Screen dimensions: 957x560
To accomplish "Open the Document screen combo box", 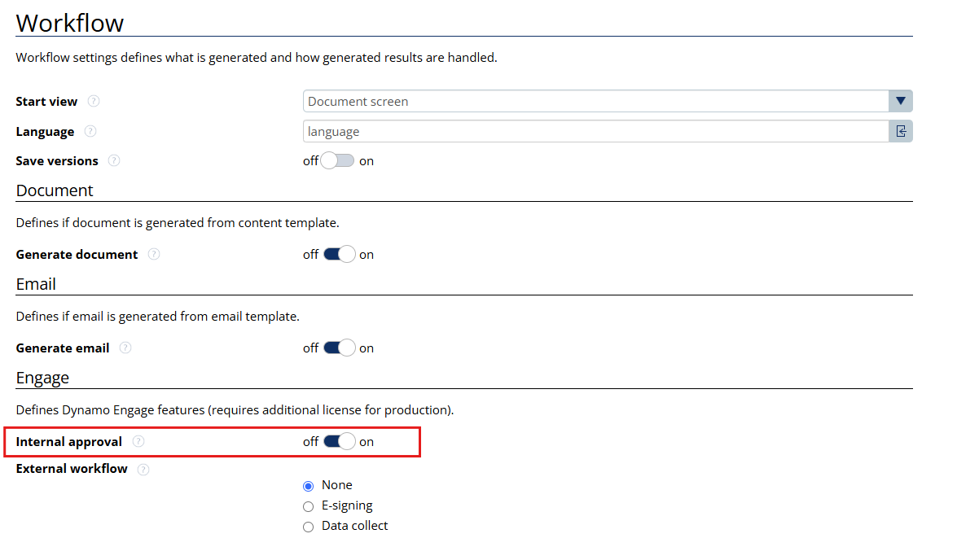I will pos(596,101).
